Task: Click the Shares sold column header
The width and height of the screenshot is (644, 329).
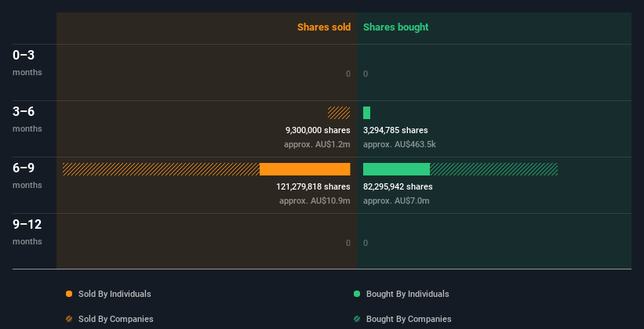Action: click(324, 27)
